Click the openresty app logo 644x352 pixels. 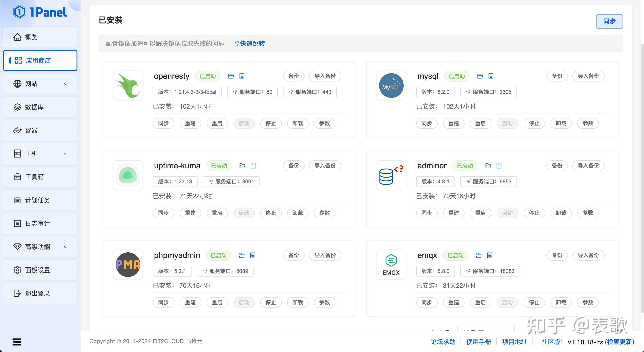128,86
